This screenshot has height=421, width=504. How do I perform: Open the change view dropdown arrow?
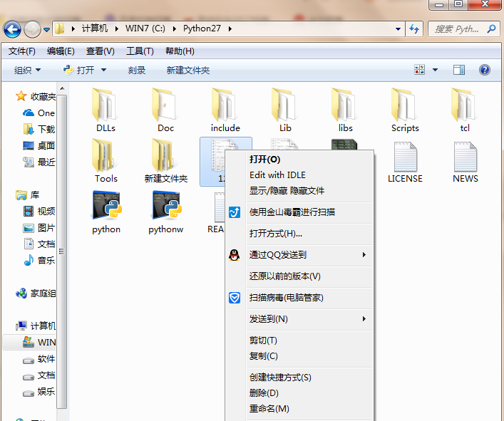click(x=436, y=70)
